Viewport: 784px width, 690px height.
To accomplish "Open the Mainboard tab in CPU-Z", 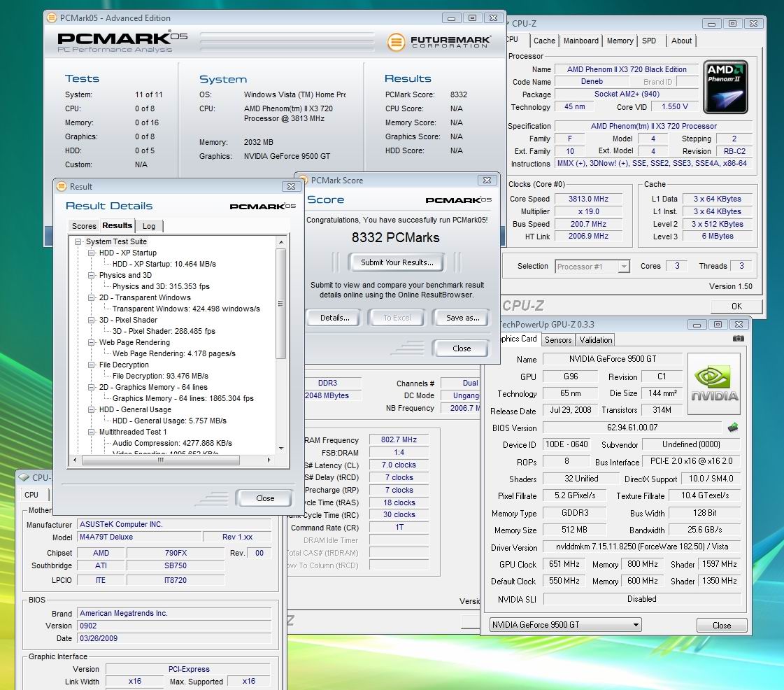I will point(580,41).
